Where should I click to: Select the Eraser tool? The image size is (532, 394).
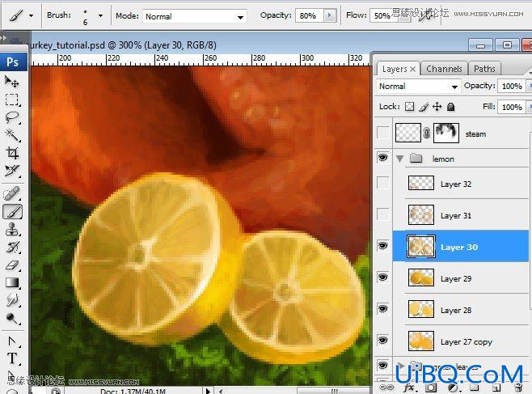(x=12, y=265)
